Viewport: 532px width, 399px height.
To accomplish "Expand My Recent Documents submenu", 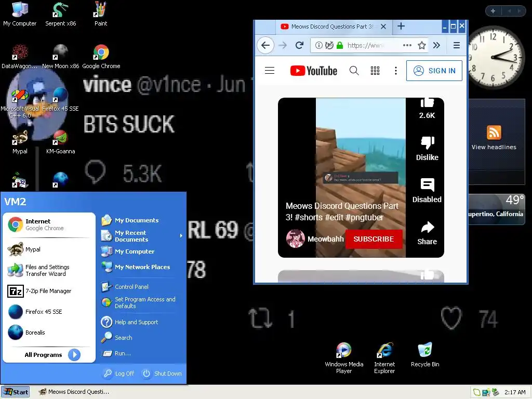I will click(142, 236).
